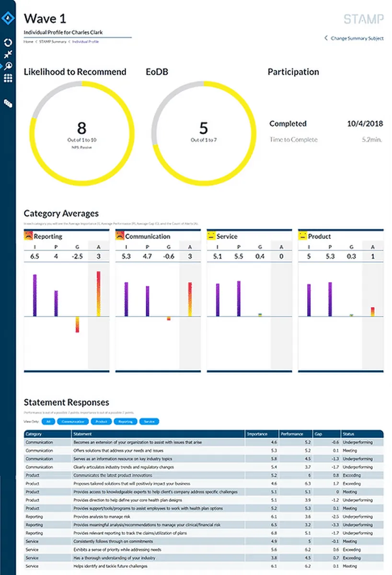Image resolution: width=392 pixels, height=575 pixels.
Task: Select the collapse arrows icon in the sidebar
Action: [8, 54]
